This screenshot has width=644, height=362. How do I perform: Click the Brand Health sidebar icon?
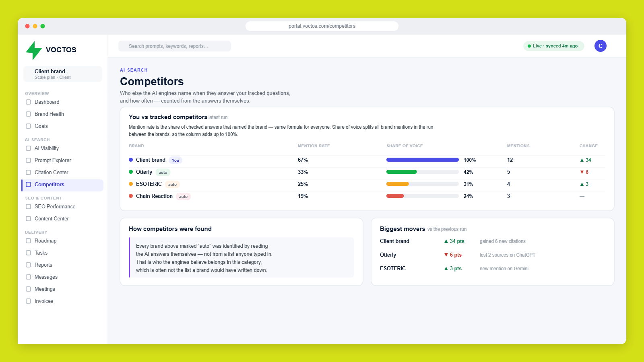[28, 114]
